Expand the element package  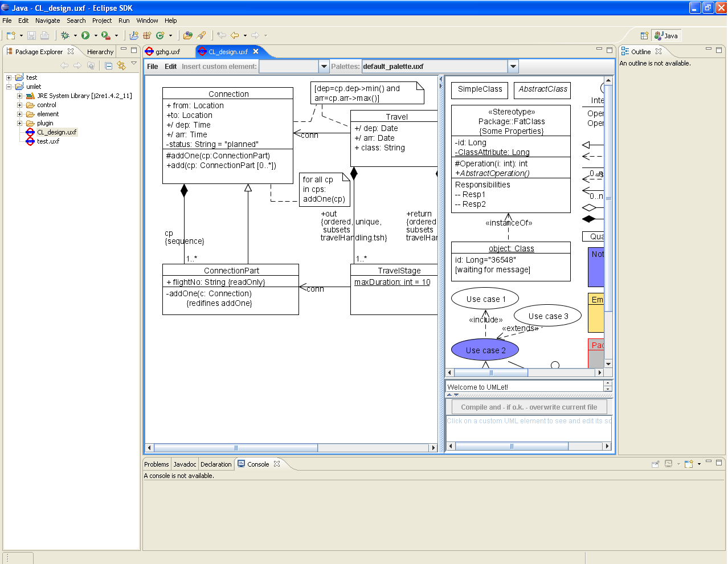click(x=19, y=114)
